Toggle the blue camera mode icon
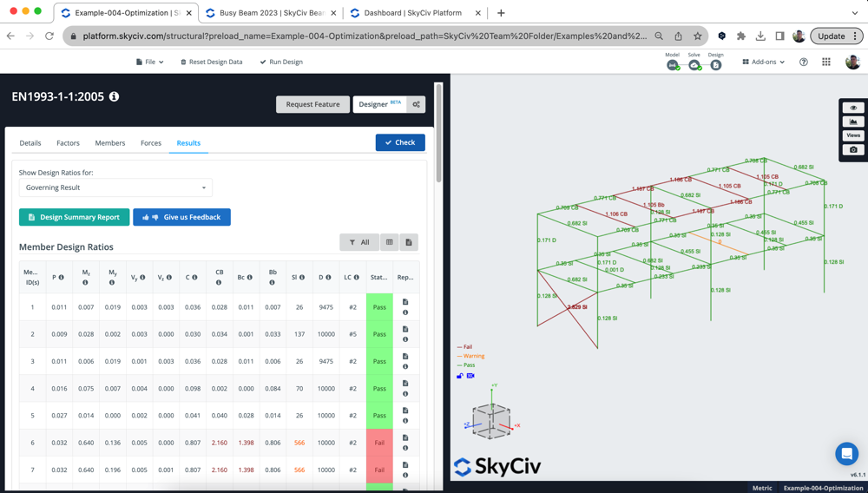This screenshot has width=868, height=493. (x=470, y=376)
